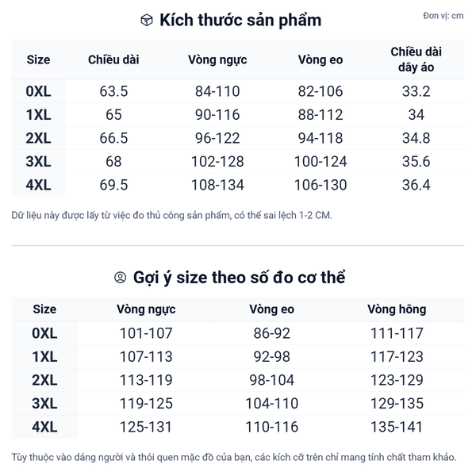Viewport: 476px width, 476px height.
Task: Click the Kích thước sản phẩm heading
Action: 240,21
